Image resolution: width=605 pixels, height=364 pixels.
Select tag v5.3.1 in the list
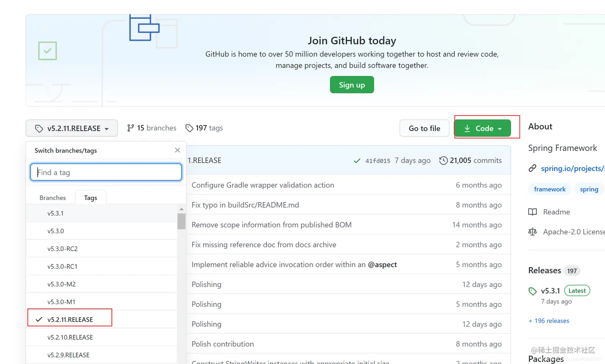tap(102, 213)
